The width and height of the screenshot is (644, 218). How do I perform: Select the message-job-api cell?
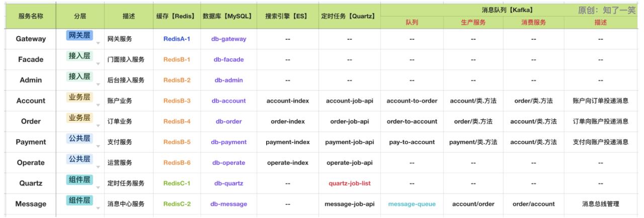[x=349, y=204]
